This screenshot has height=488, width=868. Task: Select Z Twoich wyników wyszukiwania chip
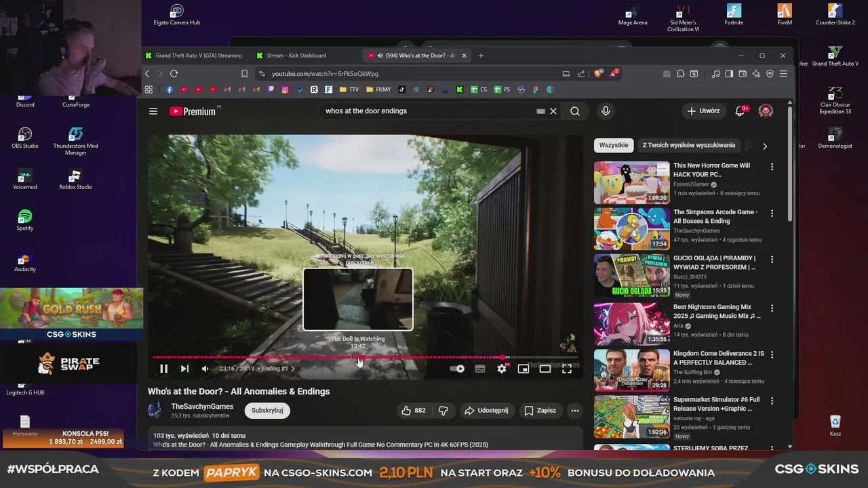688,145
